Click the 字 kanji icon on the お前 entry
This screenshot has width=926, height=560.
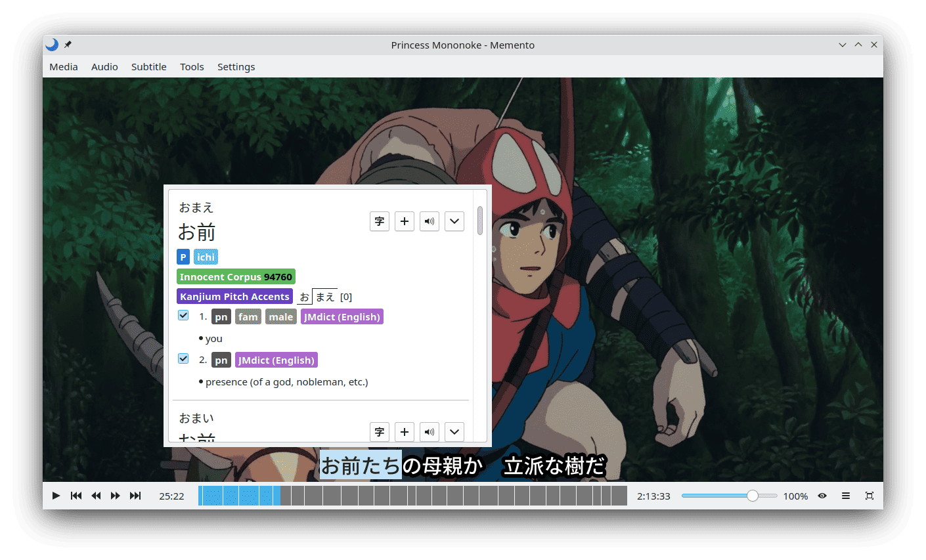point(380,221)
